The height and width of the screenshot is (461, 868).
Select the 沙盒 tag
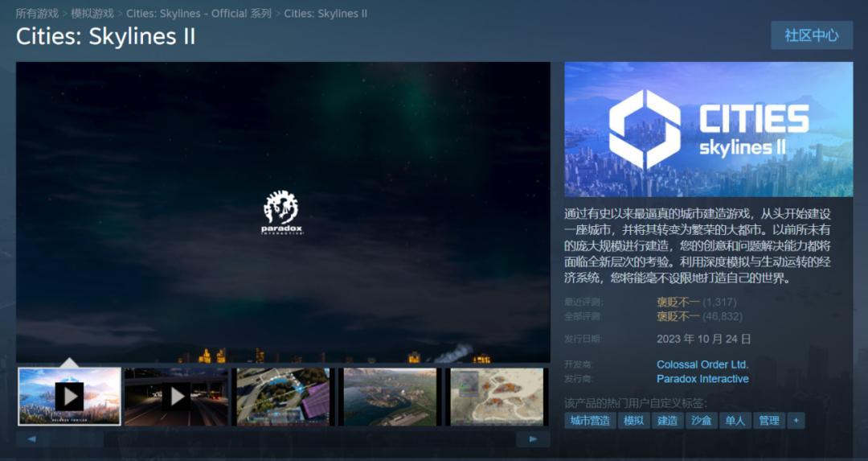[x=700, y=421]
